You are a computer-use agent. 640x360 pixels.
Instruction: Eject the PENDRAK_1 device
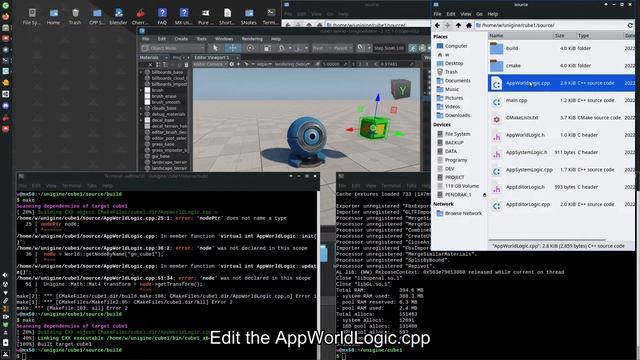click(484, 195)
